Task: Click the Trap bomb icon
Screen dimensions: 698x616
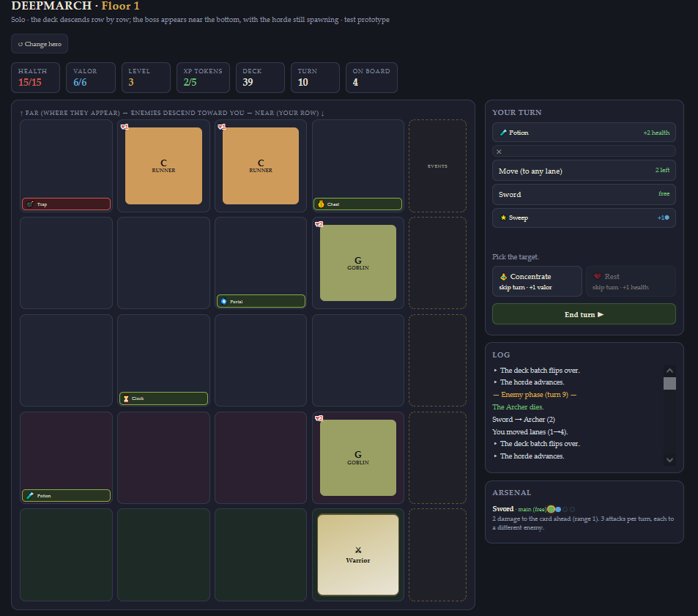Action: (30, 204)
